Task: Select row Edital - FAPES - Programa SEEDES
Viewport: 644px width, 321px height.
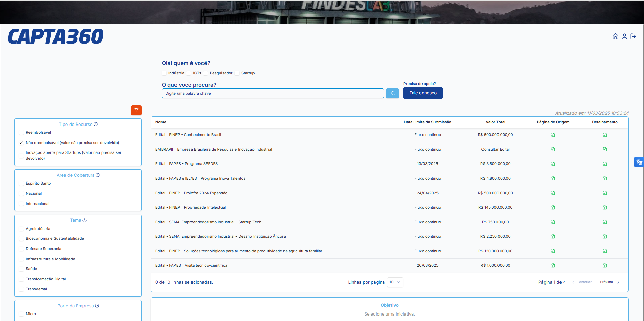Action: click(389, 164)
